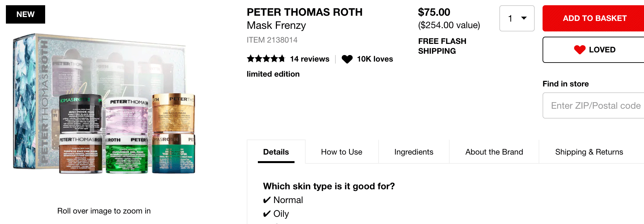The height and width of the screenshot is (224, 644).
Task: Click the black heart loves icon
Action: tap(347, 59)
